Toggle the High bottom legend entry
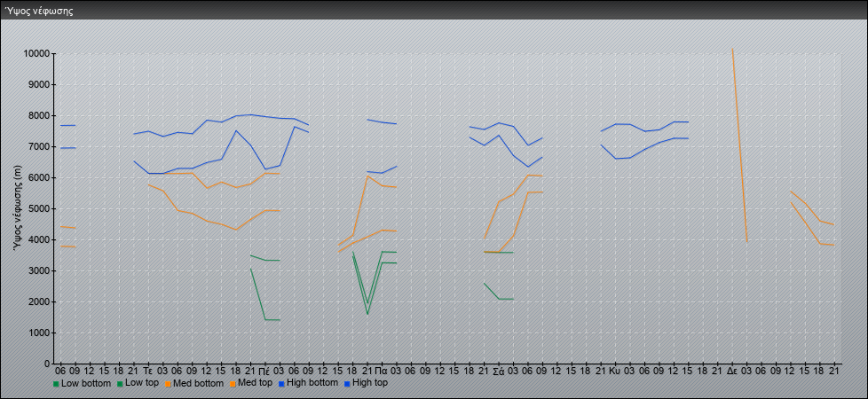The width and height of the screenshot is (868, 399). tap(307, 383)
